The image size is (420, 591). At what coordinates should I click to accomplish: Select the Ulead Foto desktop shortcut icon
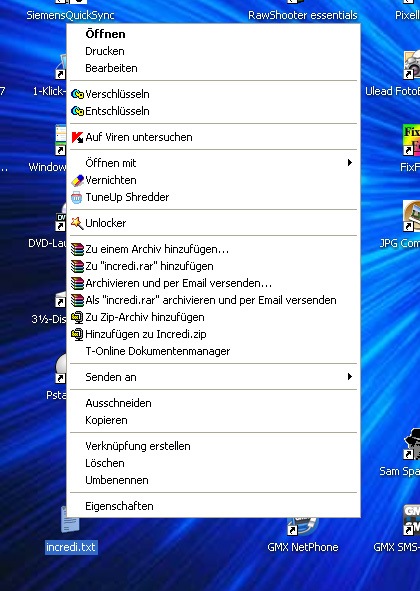point(411,65)
